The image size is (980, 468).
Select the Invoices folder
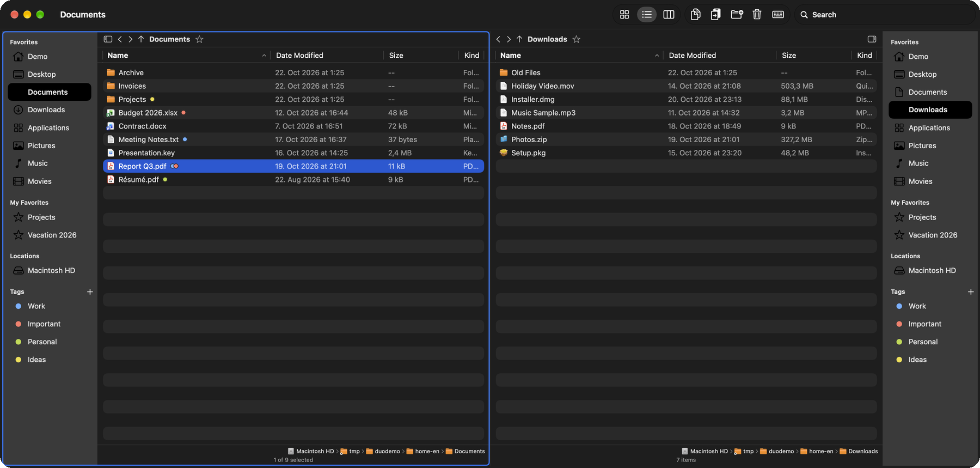tap(293, 86)
